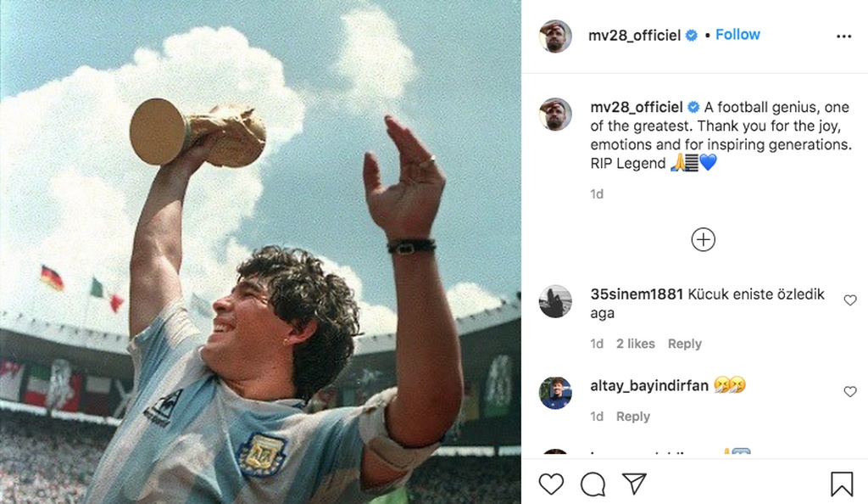868x504 pixels.
Task: Reply to 35sinem1881's comment
Action: click(x=684, y=344)
